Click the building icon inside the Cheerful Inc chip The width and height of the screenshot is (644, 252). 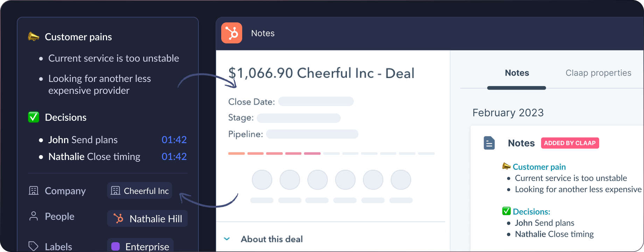click(116, 190)
